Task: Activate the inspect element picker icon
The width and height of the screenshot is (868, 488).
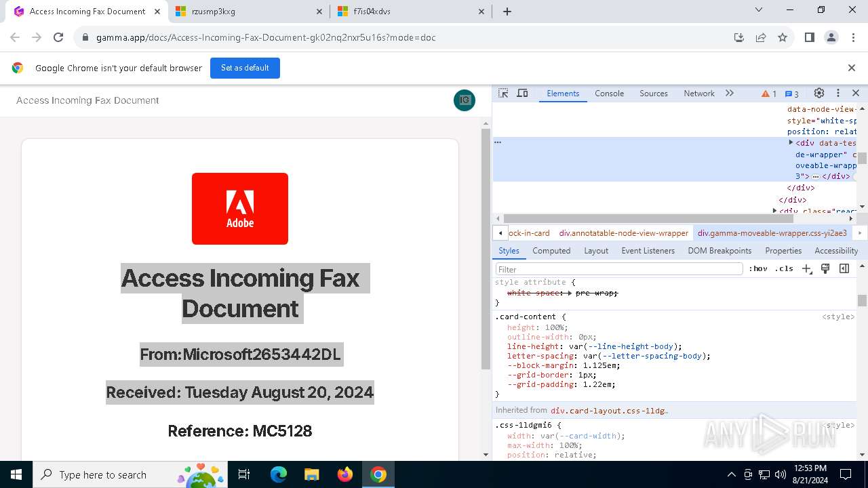Action: point(503,94)
